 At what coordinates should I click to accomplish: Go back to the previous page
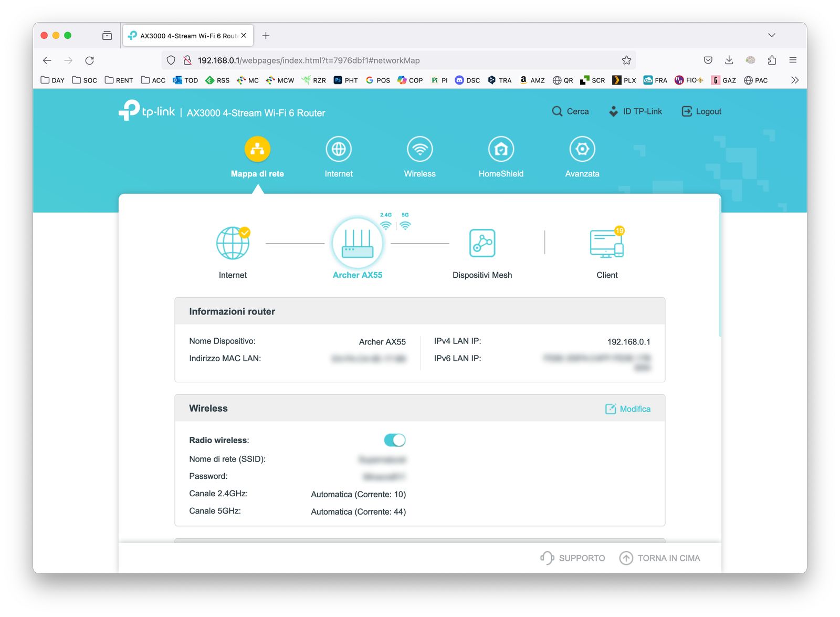(47, 60)
